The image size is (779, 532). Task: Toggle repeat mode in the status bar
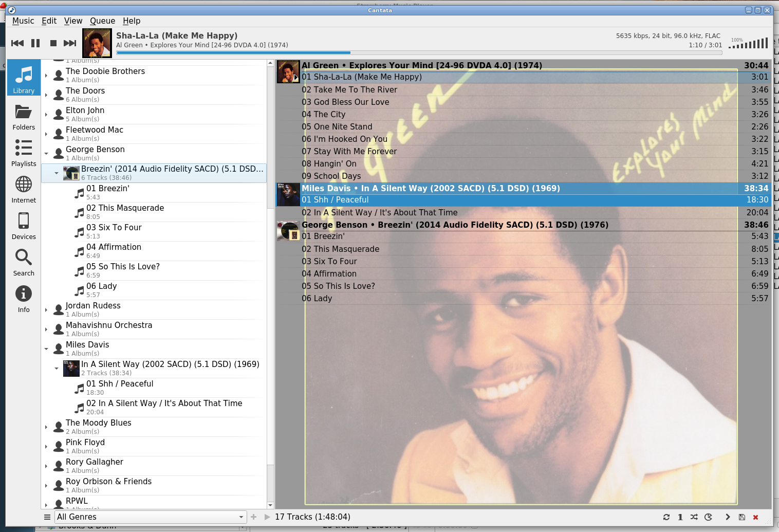tap(666, 517)
